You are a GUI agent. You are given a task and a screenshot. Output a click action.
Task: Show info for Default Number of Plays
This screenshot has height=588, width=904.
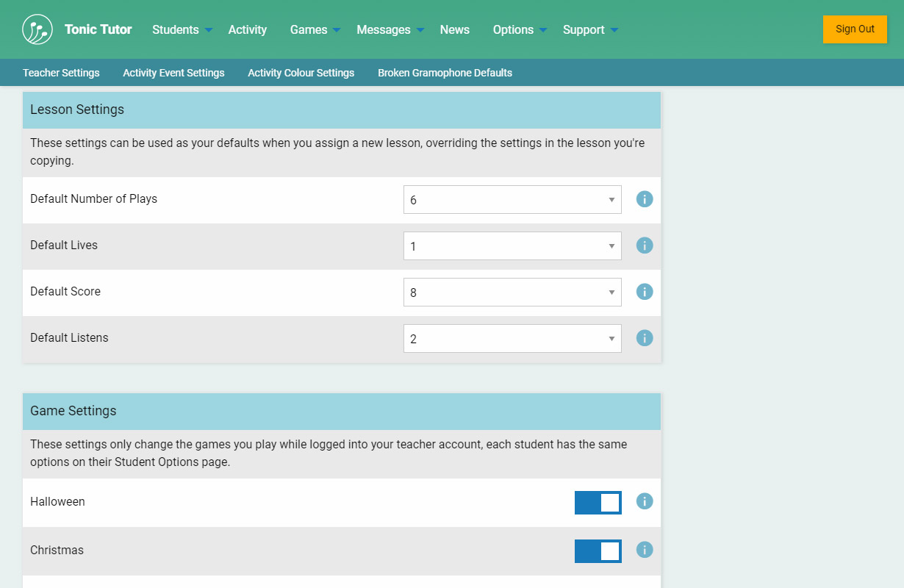[x=645, y=199]
